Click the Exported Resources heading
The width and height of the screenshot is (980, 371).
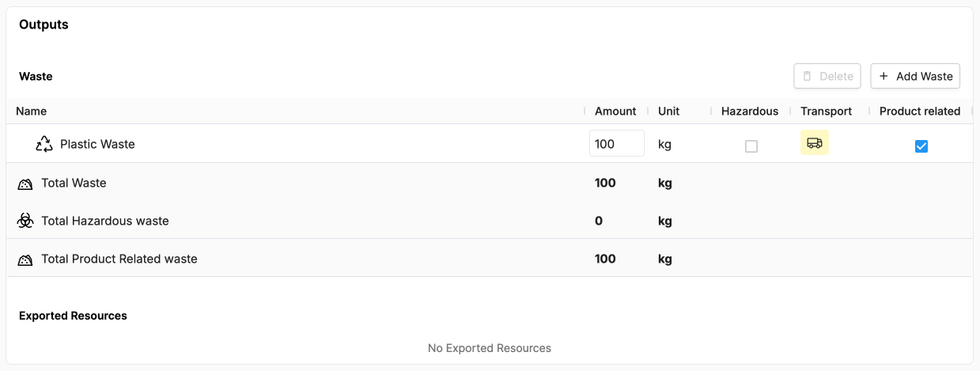(73, 316)
